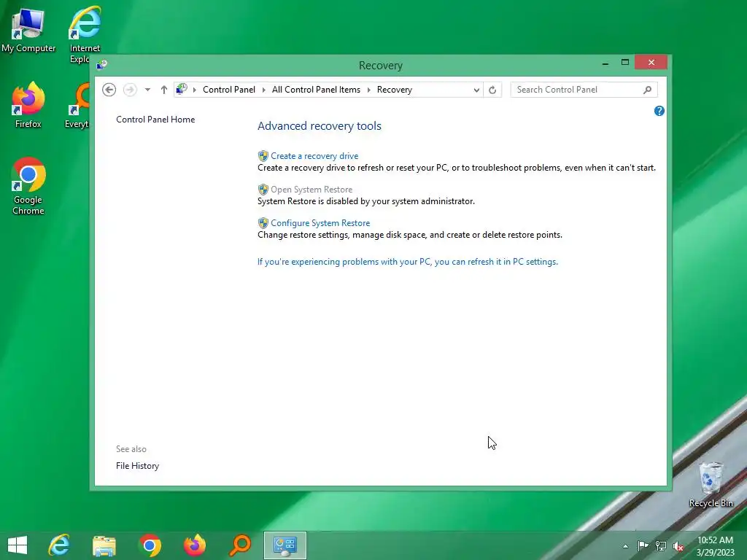Click the Control Panel taskbar button
The width and height of the screenshot is (747, 560).
[x=285, y=545]
